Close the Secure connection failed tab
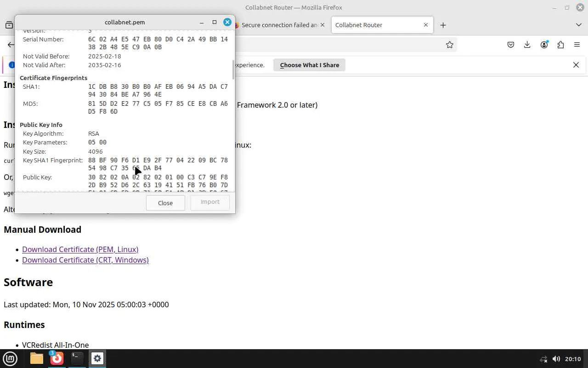 [322, 25]
